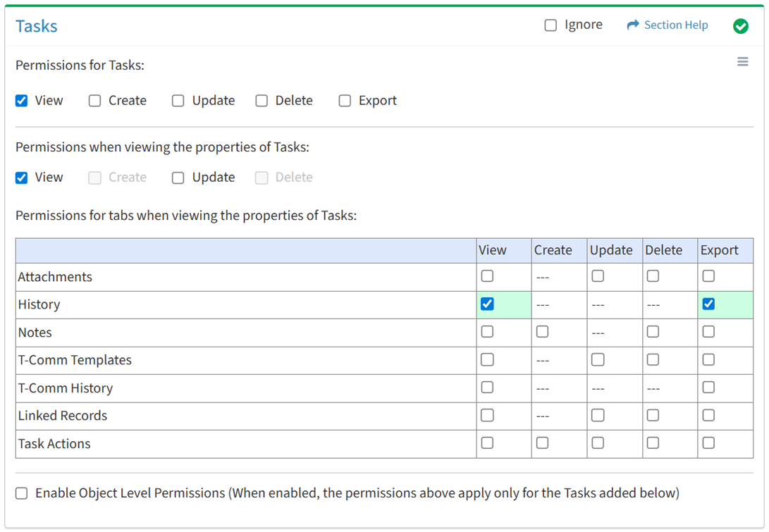This screenshot has width=769, height=532.
Task: Enable the Ignore checkbox
Action: 550,25
